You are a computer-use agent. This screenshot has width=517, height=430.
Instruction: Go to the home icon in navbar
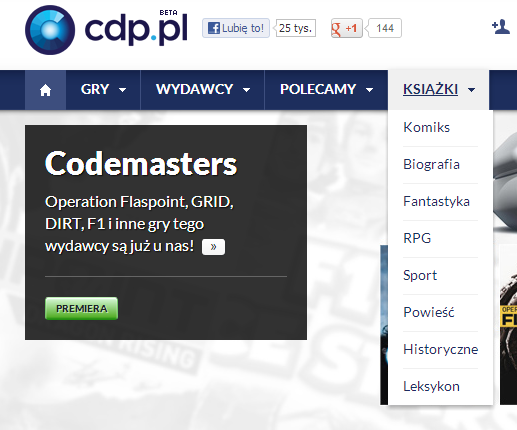click(45, 90)
